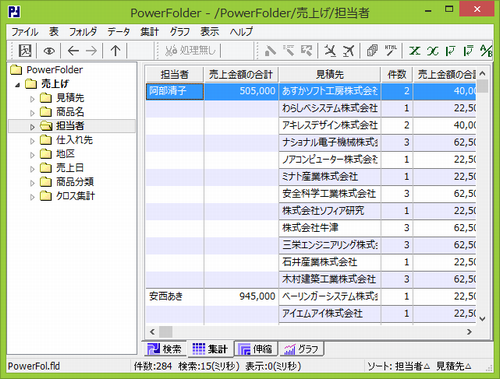Go forward with the right arrow

[x=91, y=51]
